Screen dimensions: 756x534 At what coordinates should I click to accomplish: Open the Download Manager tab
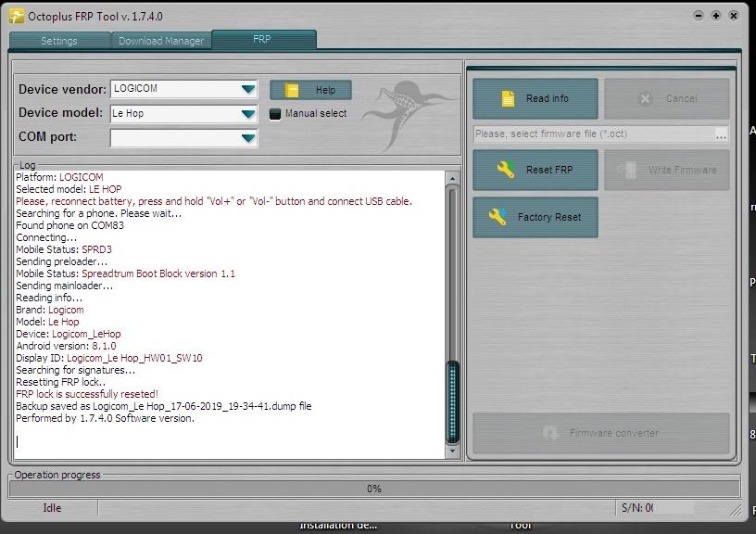pos(160,41)
